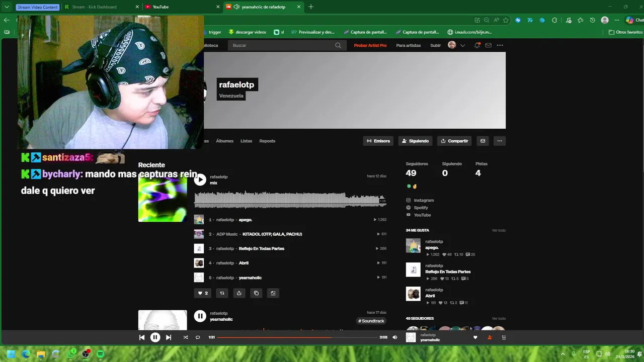644x362 pixels.
Task: Open SoundCloud notifications bell
Action: pos(477,45)
